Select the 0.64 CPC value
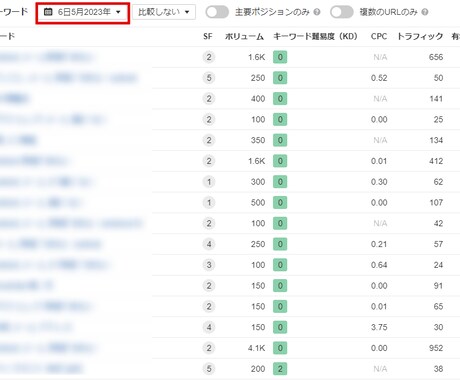 379,265
